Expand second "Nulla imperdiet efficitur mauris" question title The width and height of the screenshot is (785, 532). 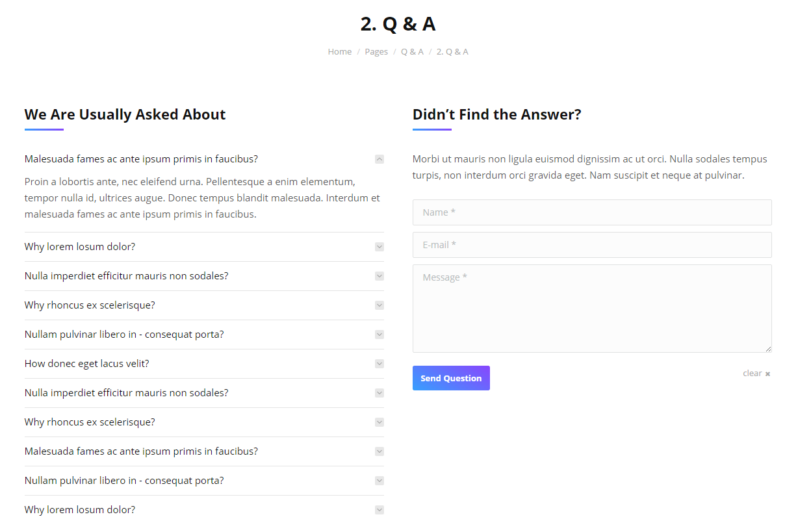tap(126, 393)
